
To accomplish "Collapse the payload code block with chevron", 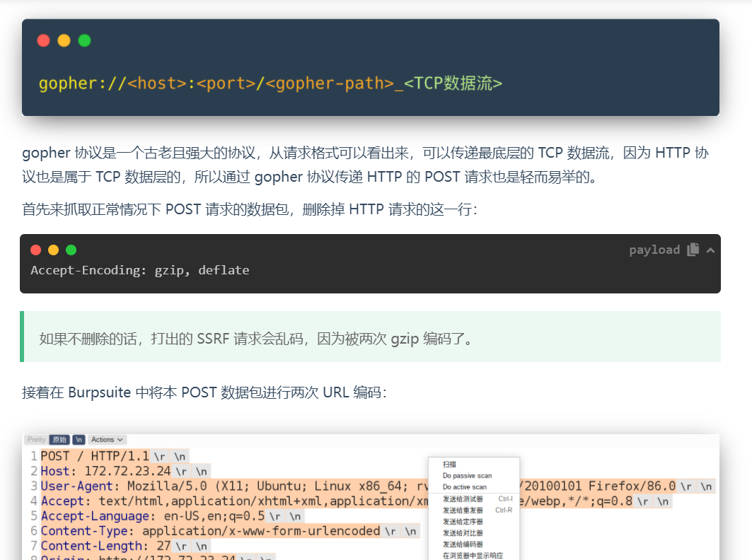I will [710, 250].
